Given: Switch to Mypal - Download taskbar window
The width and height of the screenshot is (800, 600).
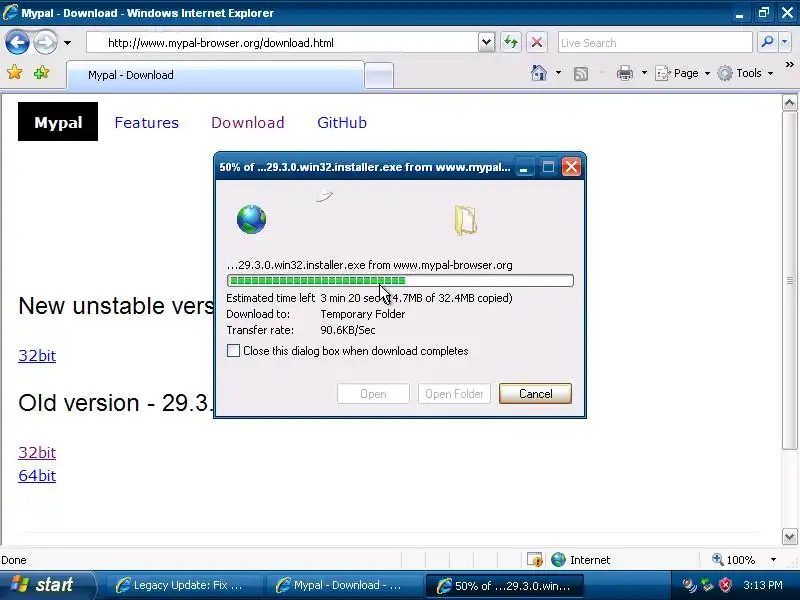Looking at the screenshot, I should point(344,585).
